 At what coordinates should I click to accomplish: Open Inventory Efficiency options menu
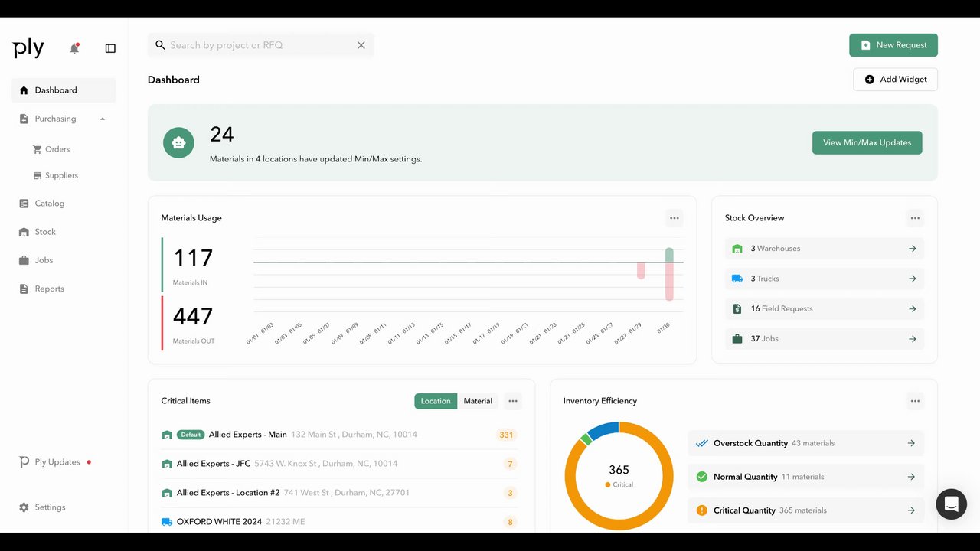915,401
